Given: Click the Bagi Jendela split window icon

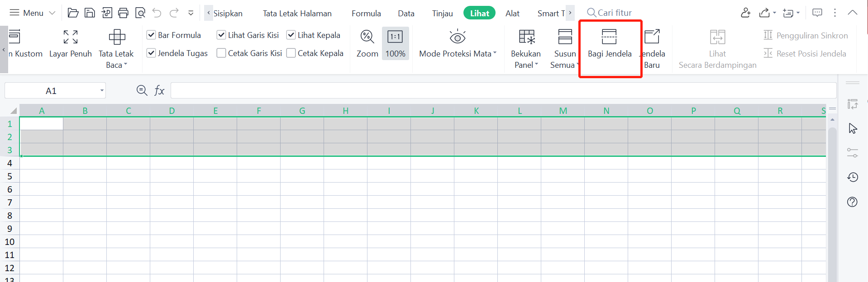Looking at the screenshot, I should point(609,37).
